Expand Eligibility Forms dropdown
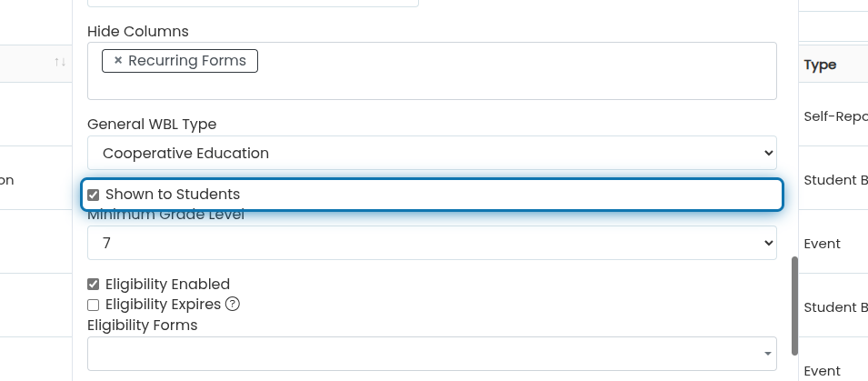The width and height of the screenshot is (868, 381). (432, 354)
